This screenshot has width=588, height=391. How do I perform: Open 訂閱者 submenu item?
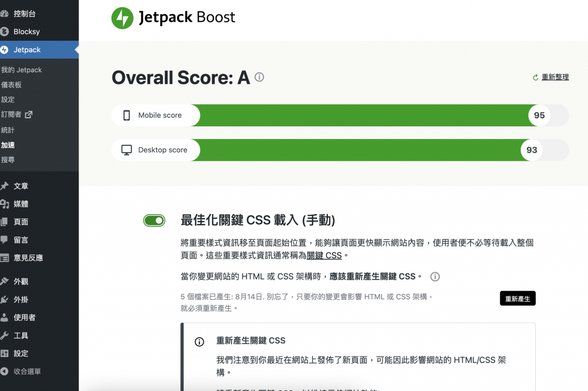11,114
